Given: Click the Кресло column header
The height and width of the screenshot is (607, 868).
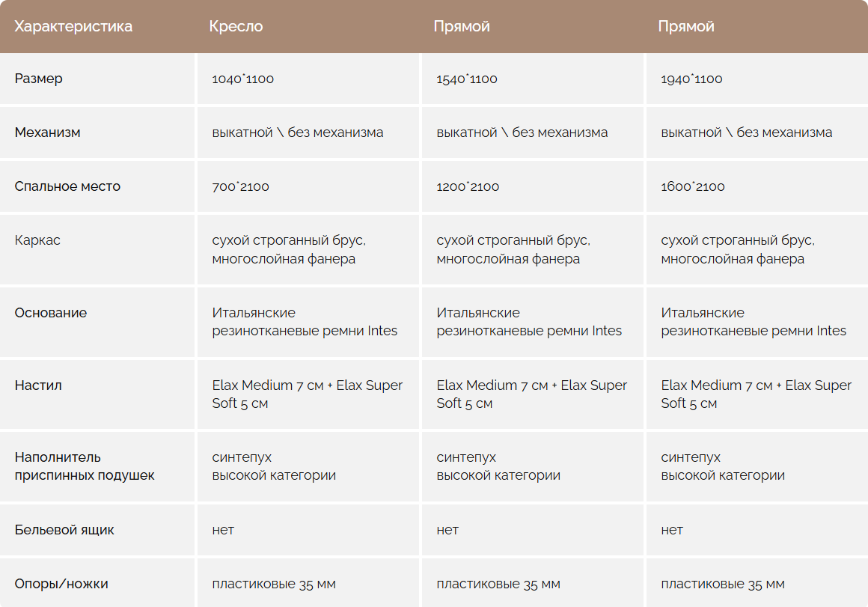Looking at the screenshot, I should (x=236, y=27).
